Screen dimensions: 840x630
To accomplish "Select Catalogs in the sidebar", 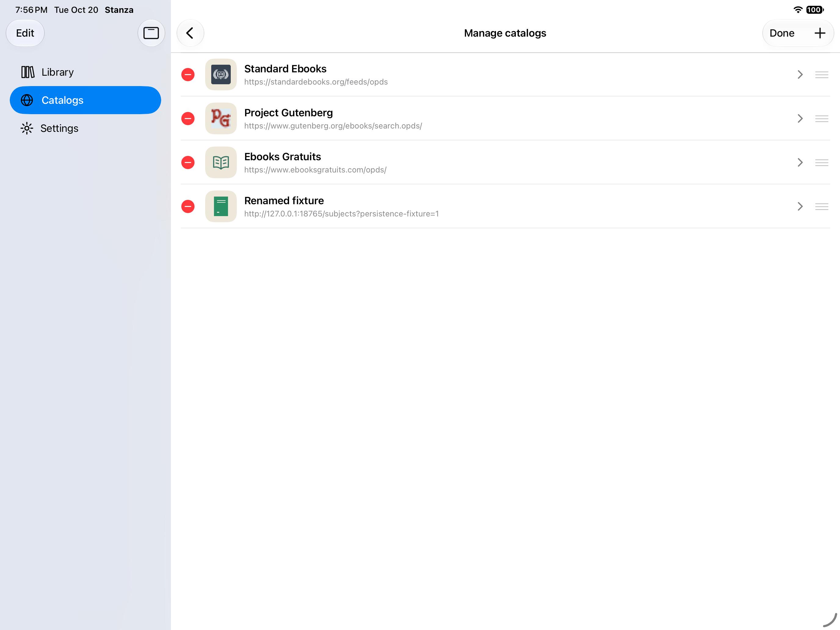I will pos(85,100).
